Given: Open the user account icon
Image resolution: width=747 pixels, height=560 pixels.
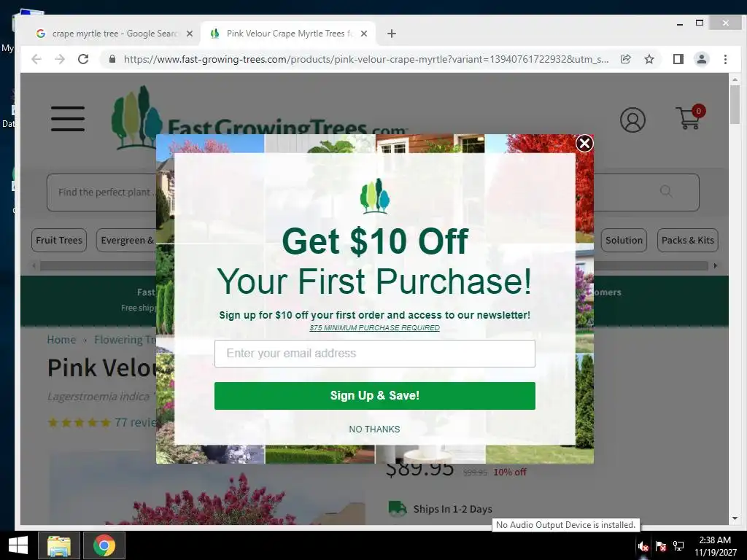Looking at the screenshot, I should 632,120.
